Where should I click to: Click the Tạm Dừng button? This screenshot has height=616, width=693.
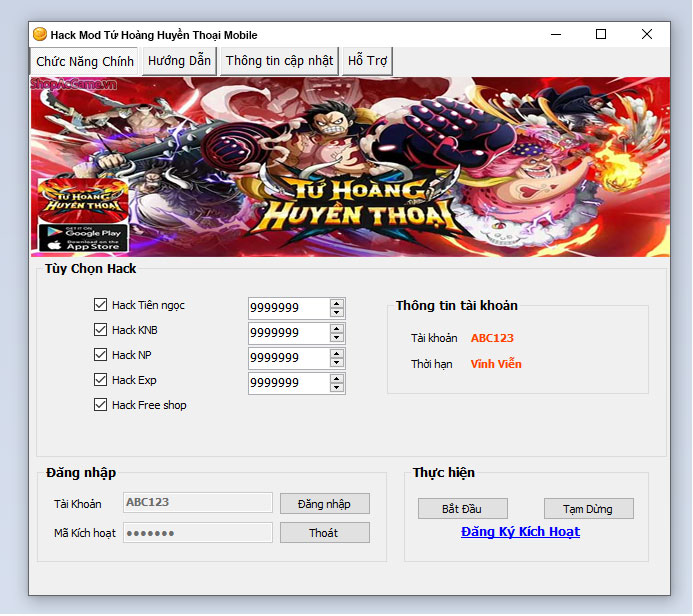(x=589, y=509)
